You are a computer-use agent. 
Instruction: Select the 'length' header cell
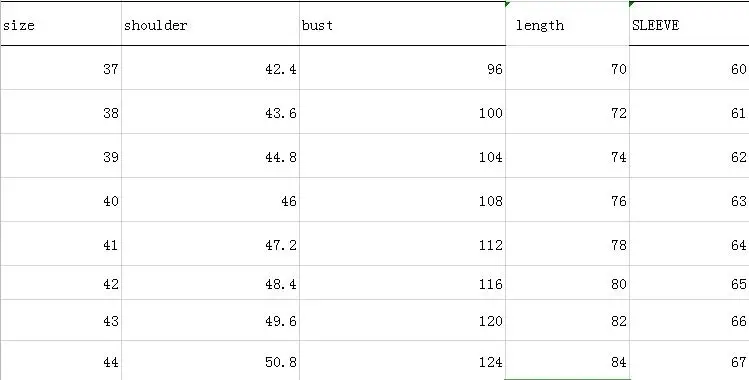click(x=567, y=24)
